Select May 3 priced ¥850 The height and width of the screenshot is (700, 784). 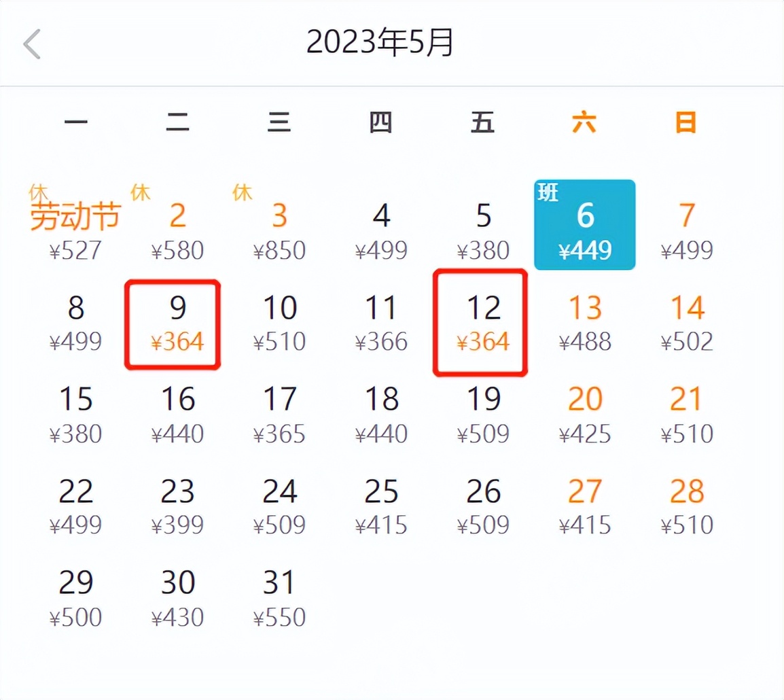[280, 231]
